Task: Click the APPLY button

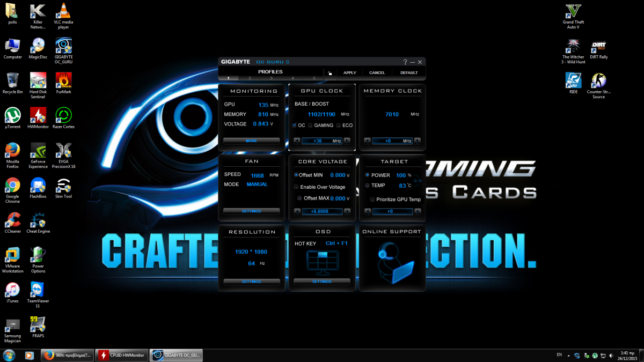Action: click(x=350, y=73)
